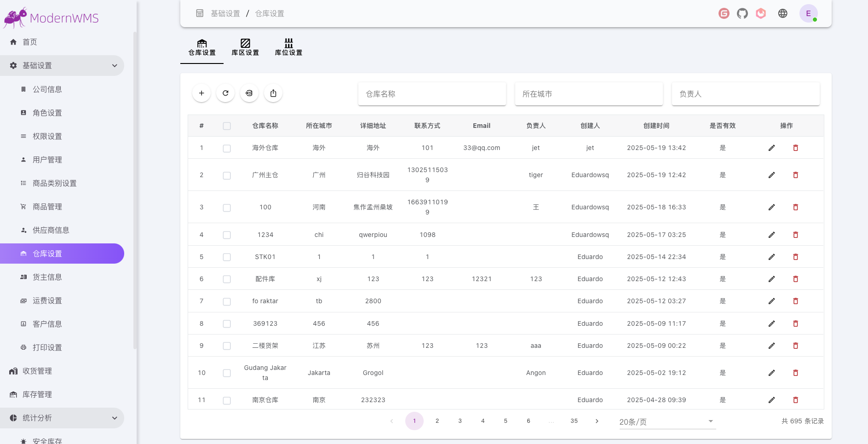Toggle the select-all checkbox in table header
The image size is (868, 444).
click(x=227, y=126)
